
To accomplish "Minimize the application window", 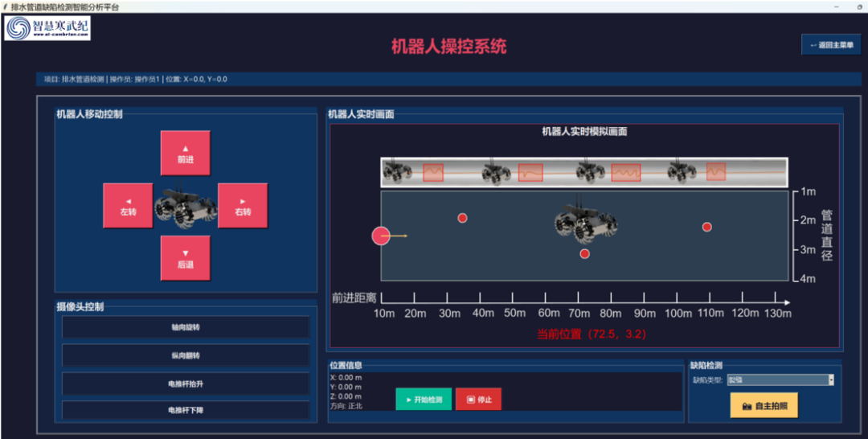I will coord(837,6).
